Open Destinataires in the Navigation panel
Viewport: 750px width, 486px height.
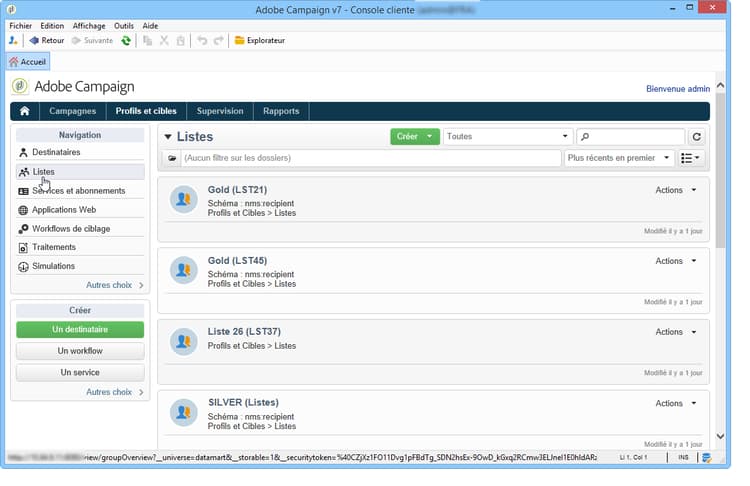click(x=80, y=152)
